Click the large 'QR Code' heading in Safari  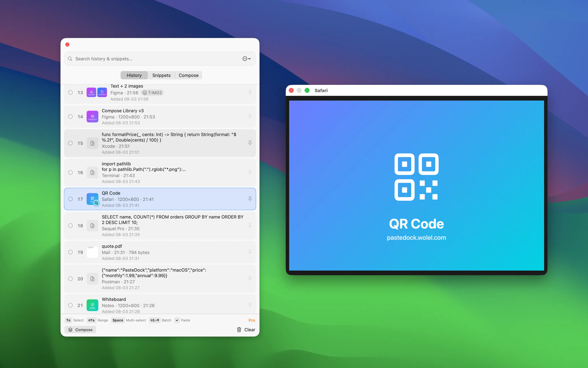pos(416,224)
